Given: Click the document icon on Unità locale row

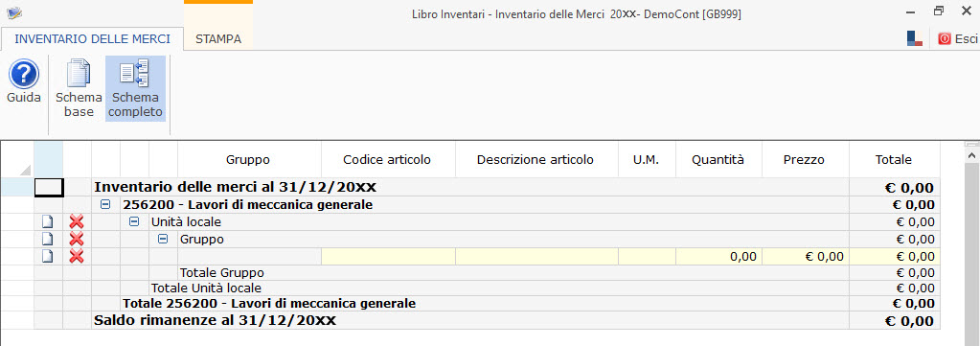Looking at the screenshot, I should pos(48,222).
